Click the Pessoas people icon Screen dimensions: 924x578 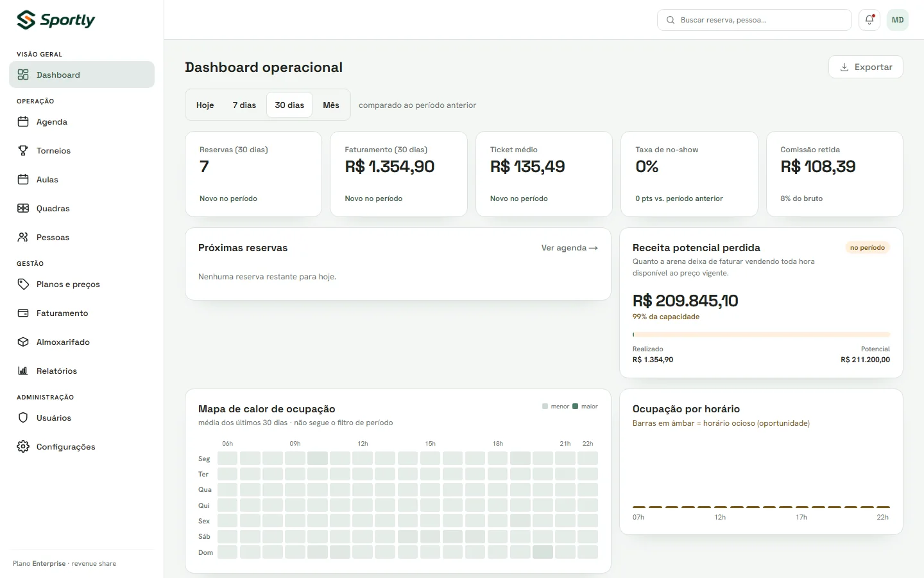coord(23,237)
